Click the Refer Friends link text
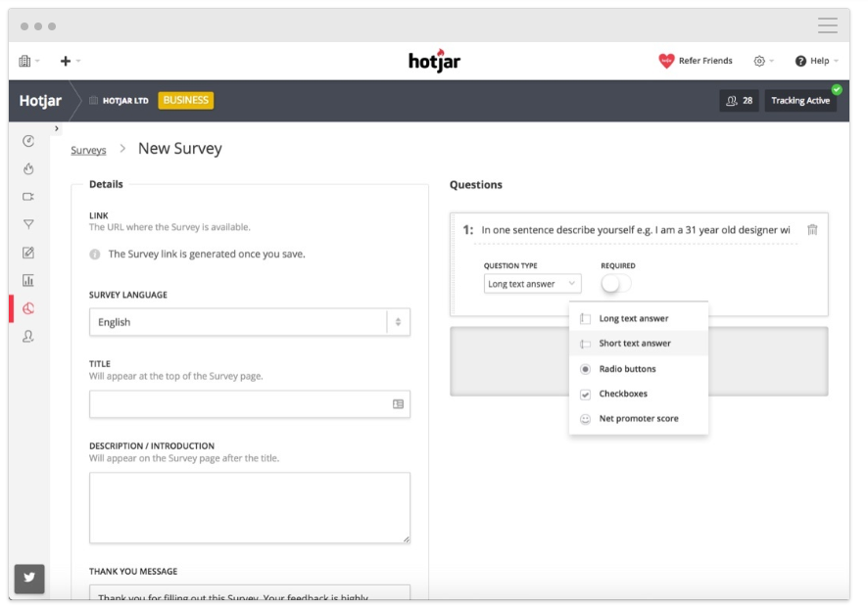The height and width of the screenshot is (606, 868). (x=705, y=61)
